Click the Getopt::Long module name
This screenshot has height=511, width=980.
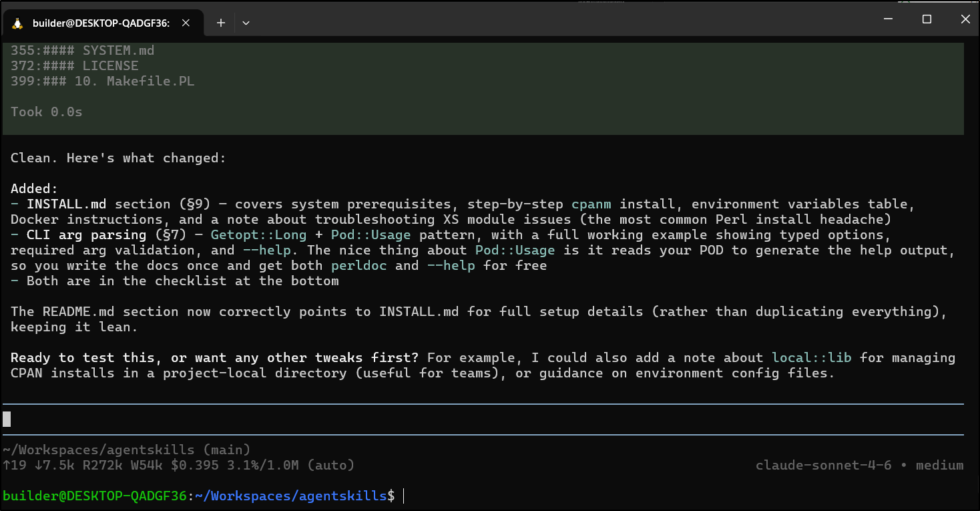pyautogui.click(x=258, y=235)
